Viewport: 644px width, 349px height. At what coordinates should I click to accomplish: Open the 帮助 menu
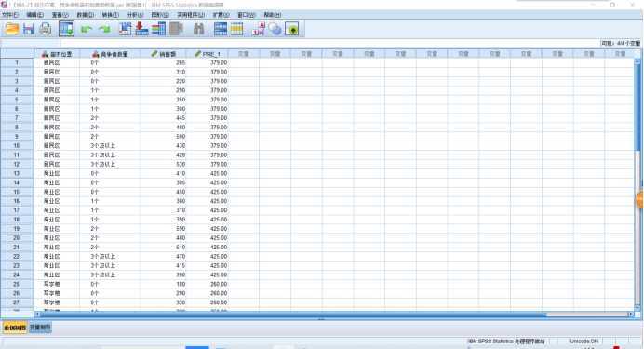(x=273, y=15)
